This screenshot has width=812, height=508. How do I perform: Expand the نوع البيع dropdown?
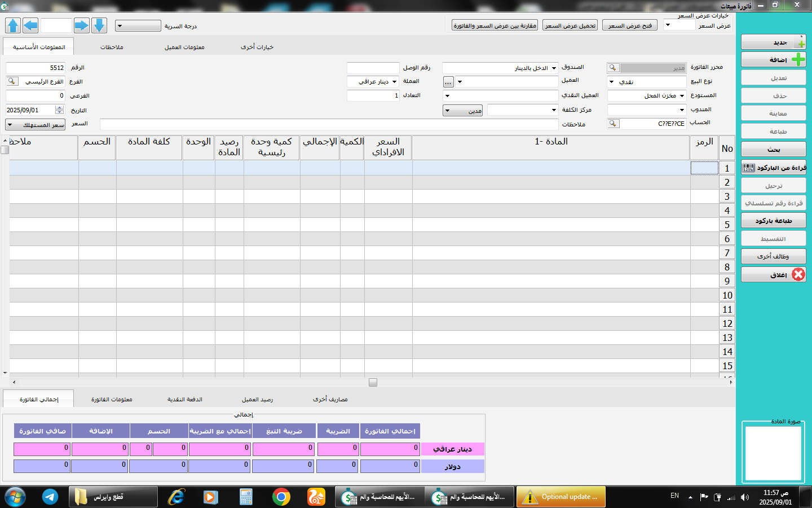click(612, 82)
